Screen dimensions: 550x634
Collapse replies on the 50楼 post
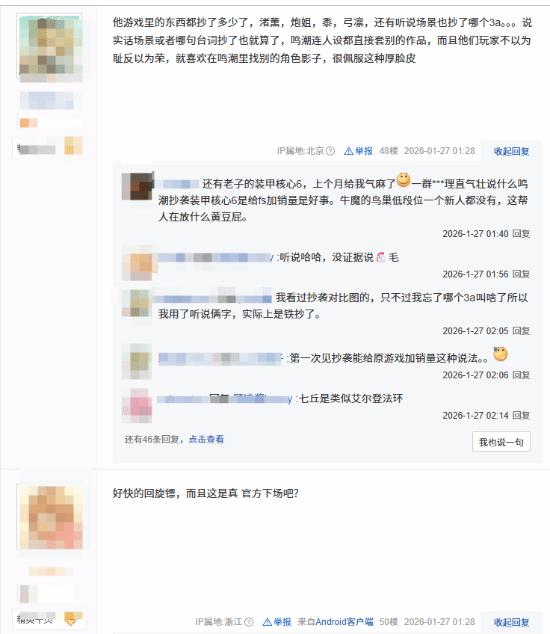coord(512,622)
